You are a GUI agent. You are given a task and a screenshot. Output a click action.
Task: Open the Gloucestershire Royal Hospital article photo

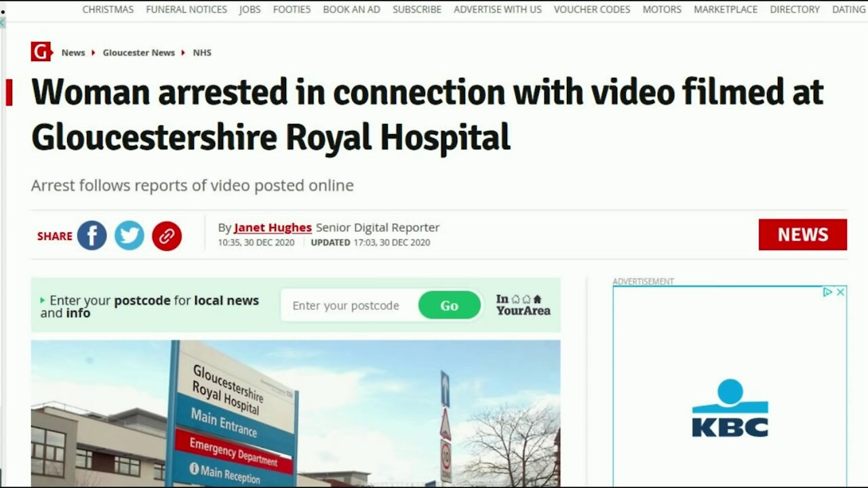pos(296,413)
